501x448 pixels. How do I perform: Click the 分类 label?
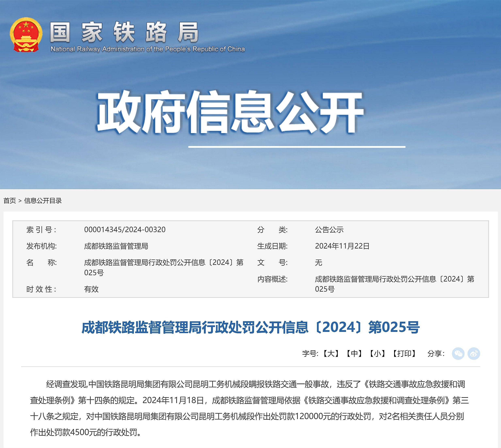[x=272, y=230]
